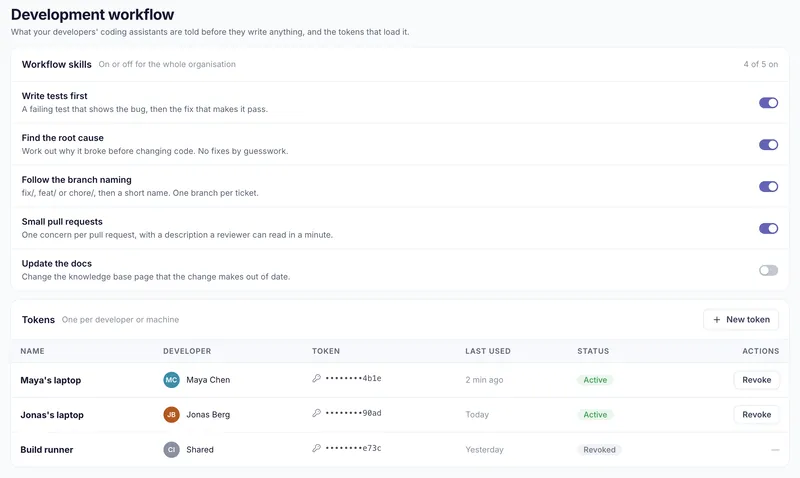Click the 2 min ago last used value
The image size is (800, 478).
coord(484,380)
